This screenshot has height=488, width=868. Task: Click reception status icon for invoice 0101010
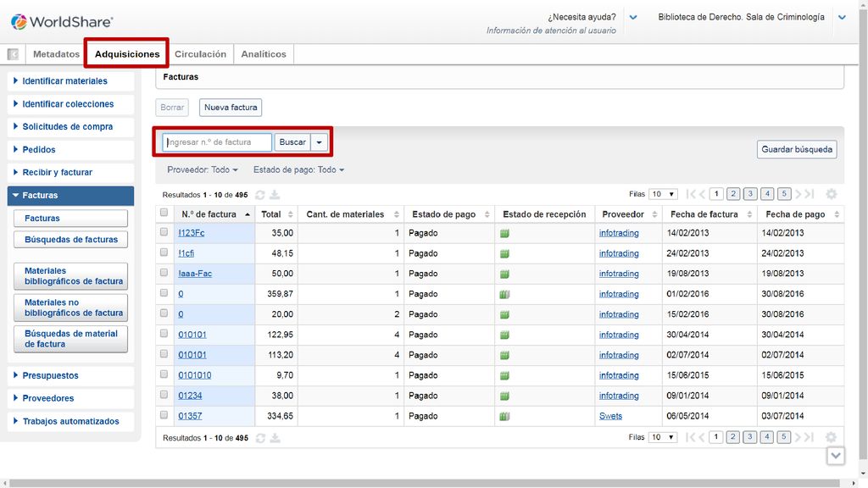[504, 375]
